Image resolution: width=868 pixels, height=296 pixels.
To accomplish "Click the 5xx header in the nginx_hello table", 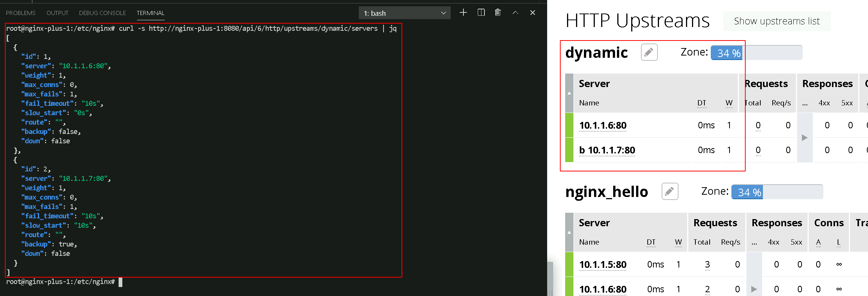I will 796,242.
